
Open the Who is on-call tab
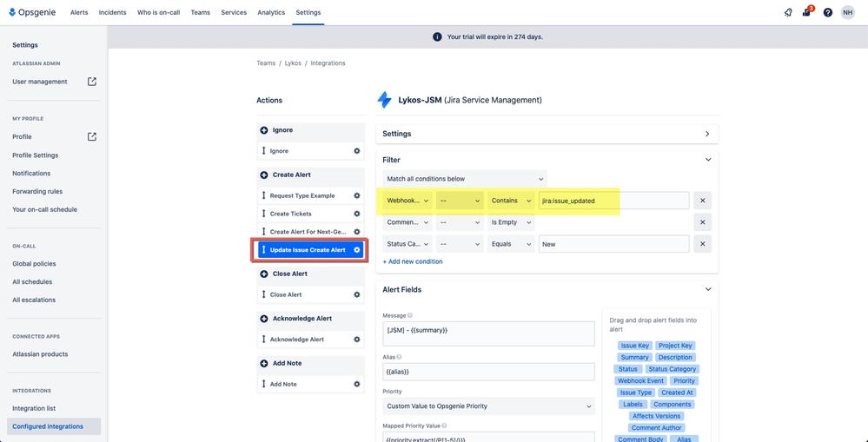point(158,12)
